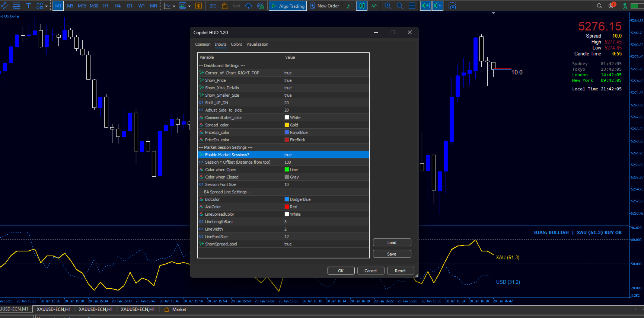Viewport: 644px width, 318px height.
Task: Switch chart to M5 timeframe
Action: tap(70, 6)
